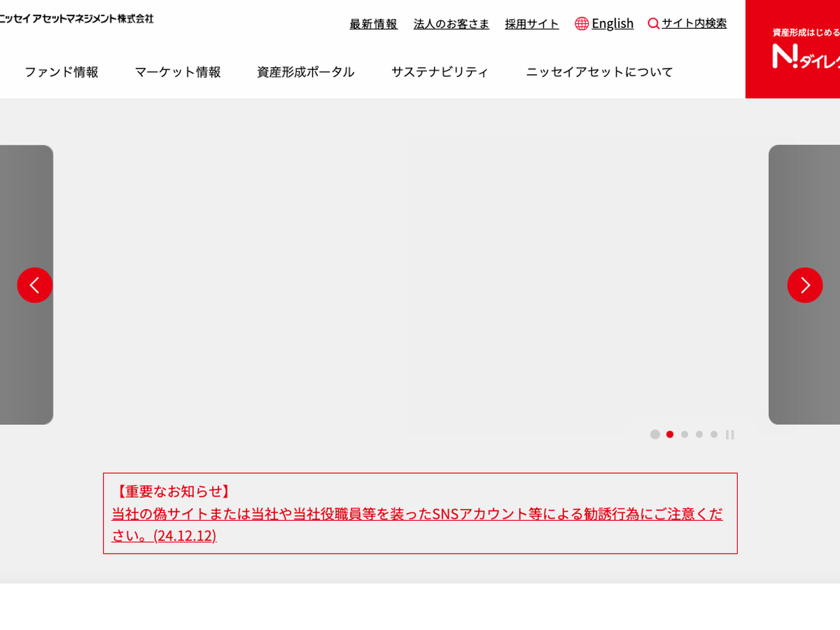Go to the previous carousel slide
This screenshot has height=630, width=840.
click(34, 285)
